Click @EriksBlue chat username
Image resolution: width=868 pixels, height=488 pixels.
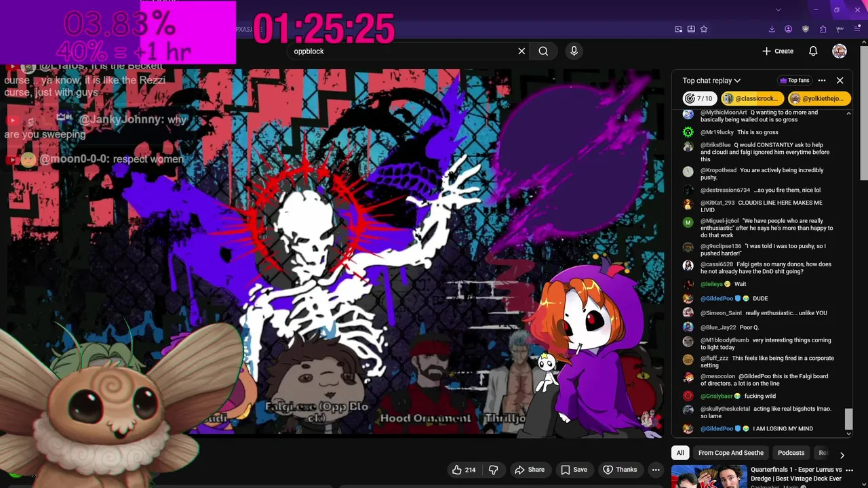coord(715,145)
